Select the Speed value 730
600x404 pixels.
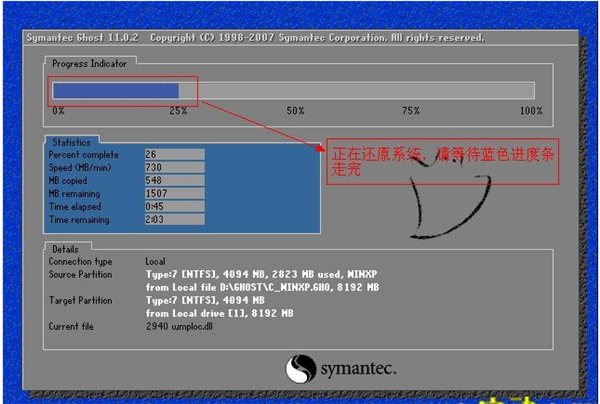174,167
